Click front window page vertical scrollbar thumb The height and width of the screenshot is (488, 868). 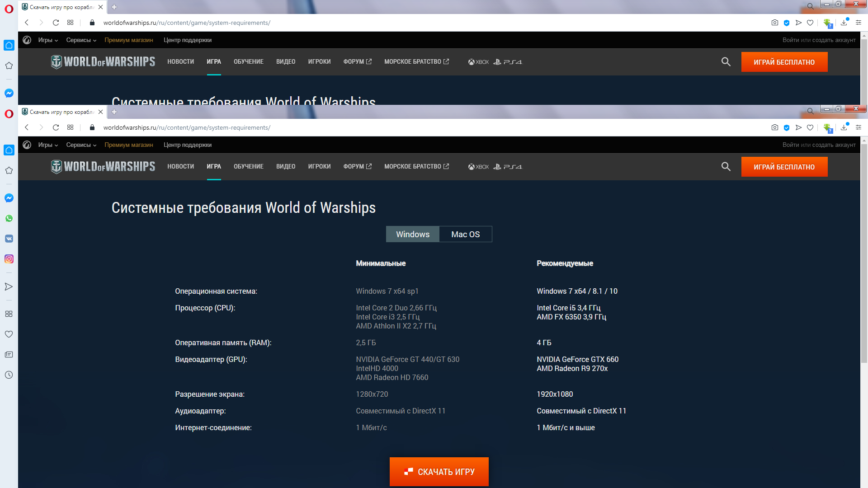click(x=864, y=253)
